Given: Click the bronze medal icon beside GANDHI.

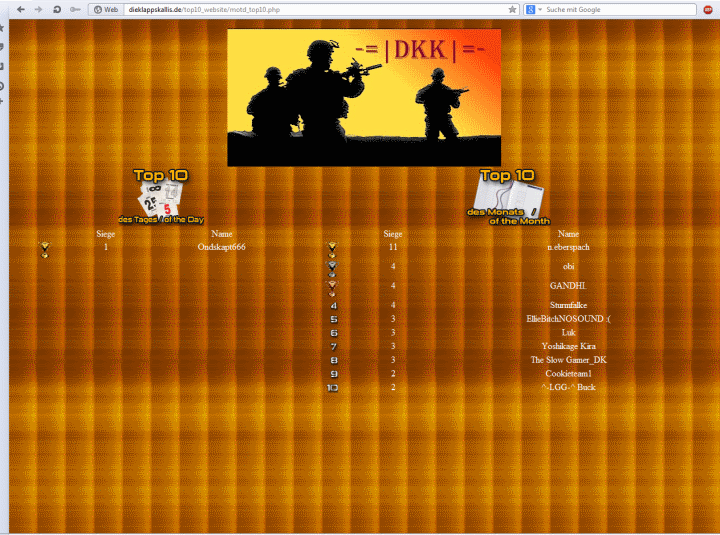Looking at the screenshot, I should pyautogui.click(x=333, y=287).
